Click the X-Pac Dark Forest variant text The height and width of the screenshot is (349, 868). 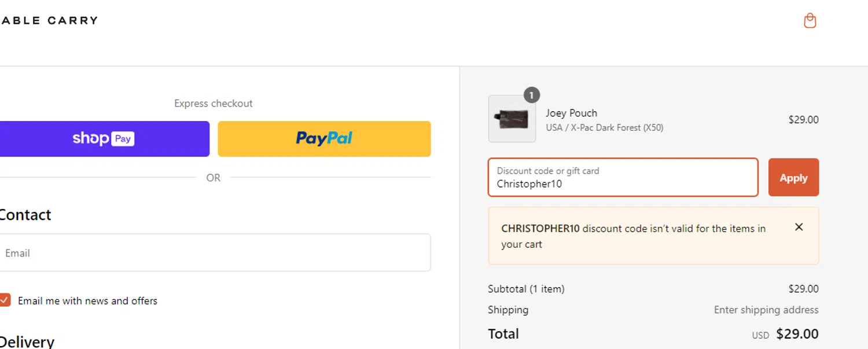(604, 128)
